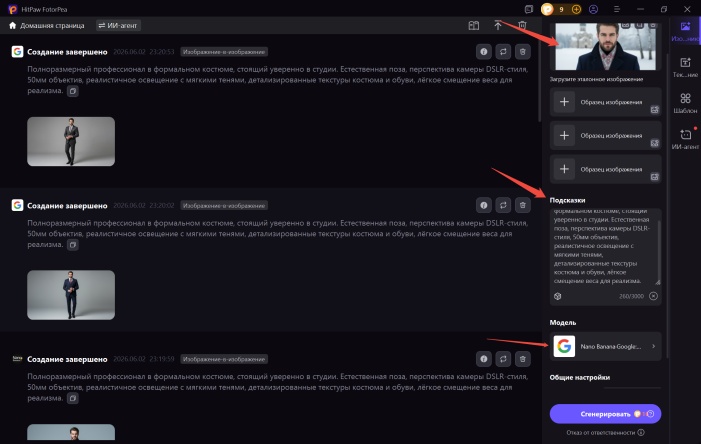
Task: Add image in second Образец изображения slot
Action: pos(564,135)
